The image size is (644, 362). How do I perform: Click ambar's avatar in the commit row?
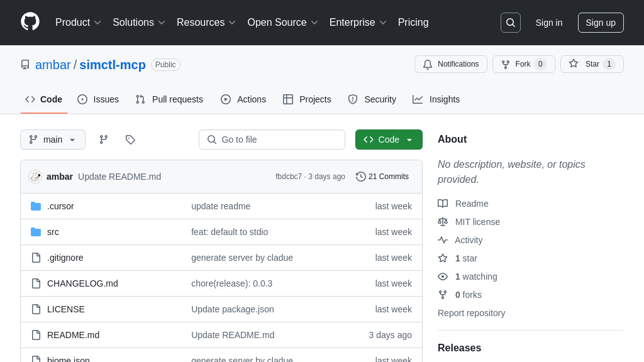pyautogui.click(x=35, y=177)
